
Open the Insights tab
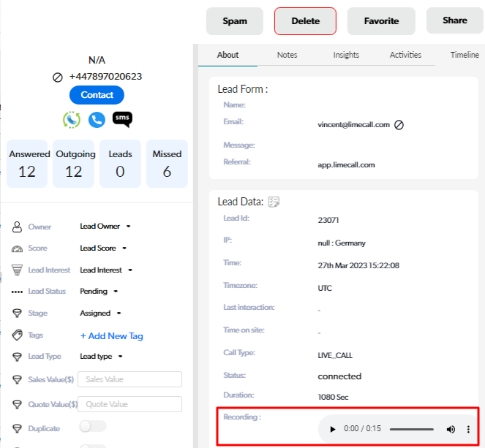(x=346, y=55)
